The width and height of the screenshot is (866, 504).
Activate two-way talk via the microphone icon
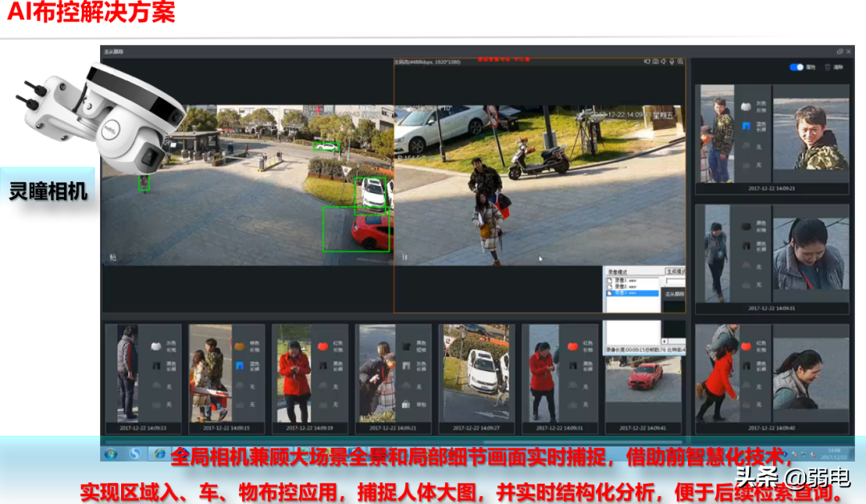672,62
